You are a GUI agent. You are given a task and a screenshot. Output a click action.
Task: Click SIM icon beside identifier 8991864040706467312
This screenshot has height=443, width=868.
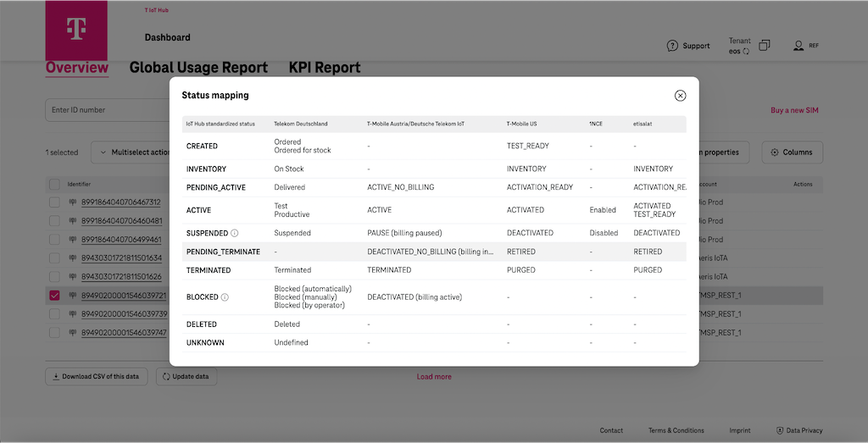(x=74, y=202)
